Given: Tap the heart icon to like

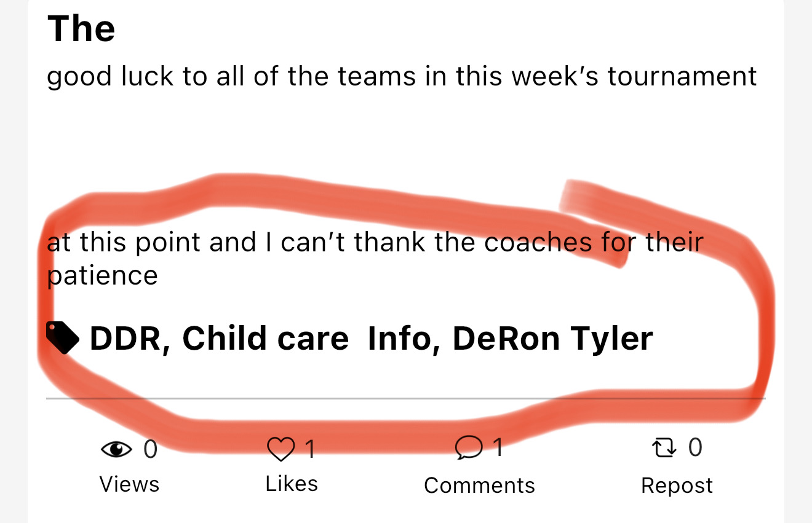Looking at the screenshot, I should click(x=281, y=449).
